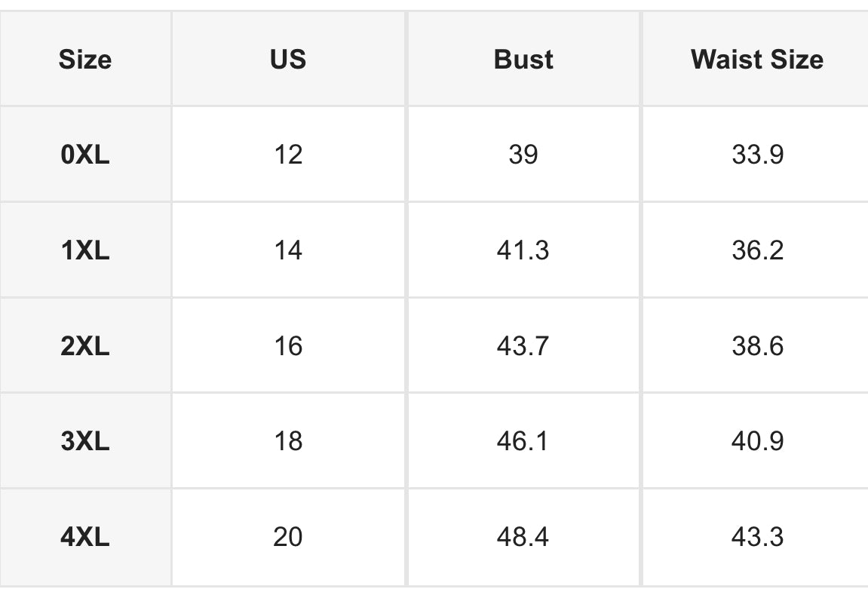Select the 0XL size row label
The image size is (868, 592).
(x=85, y=154)
